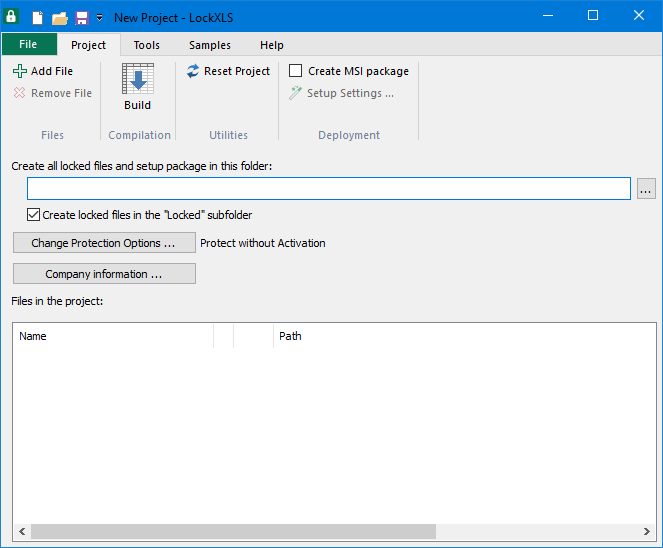Click the left scroll arrow
This screenshot has width=663, height=548.
22,532
